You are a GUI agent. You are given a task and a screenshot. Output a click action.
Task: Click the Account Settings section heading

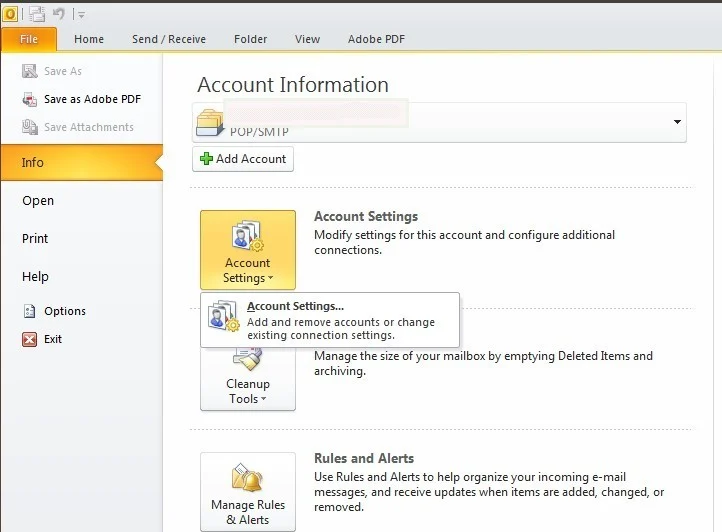(x=366, y=216)
